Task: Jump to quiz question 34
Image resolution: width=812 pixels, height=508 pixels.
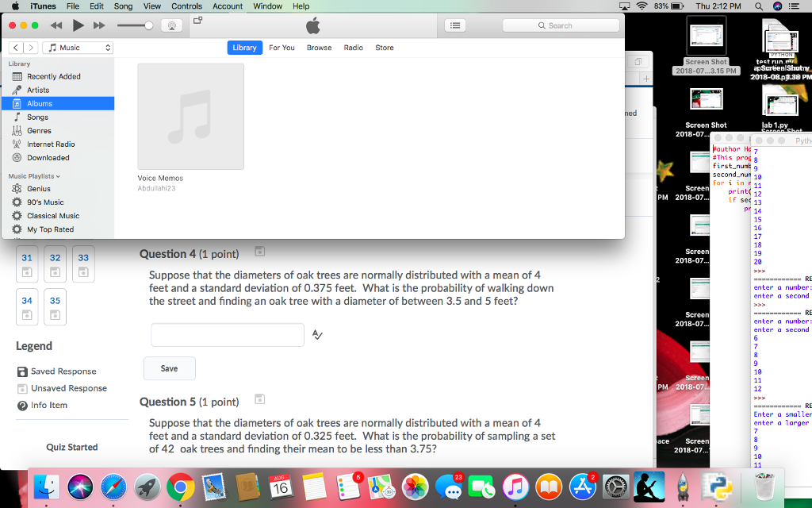Action: [27, 307]
